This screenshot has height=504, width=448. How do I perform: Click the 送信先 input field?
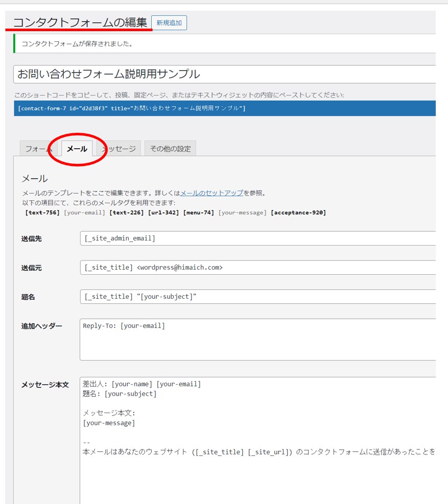click(257, 238)
